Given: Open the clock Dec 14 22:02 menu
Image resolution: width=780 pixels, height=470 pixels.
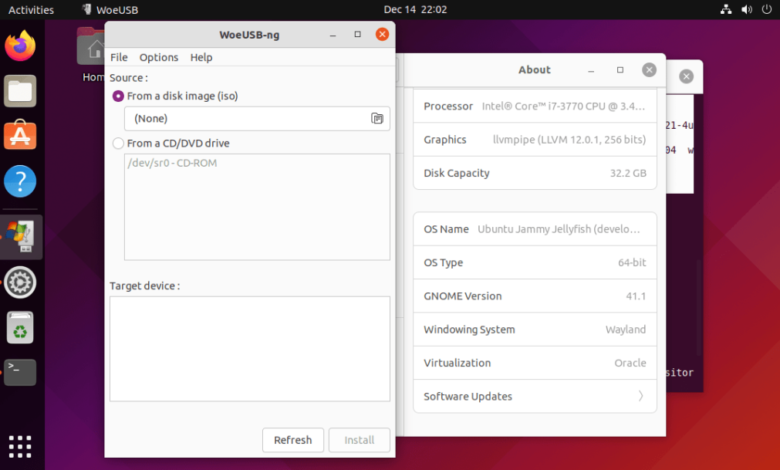Looking at the screenshot, I should tap(415, 9).
